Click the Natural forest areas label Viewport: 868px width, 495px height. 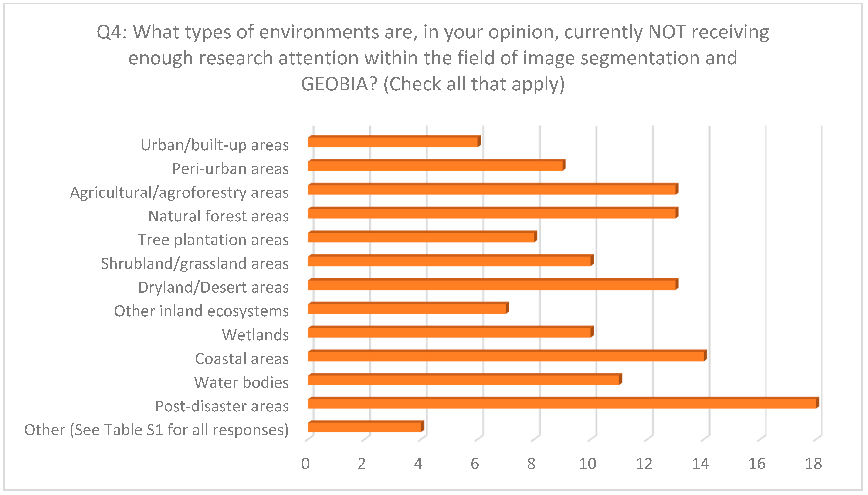click(218, 216)
